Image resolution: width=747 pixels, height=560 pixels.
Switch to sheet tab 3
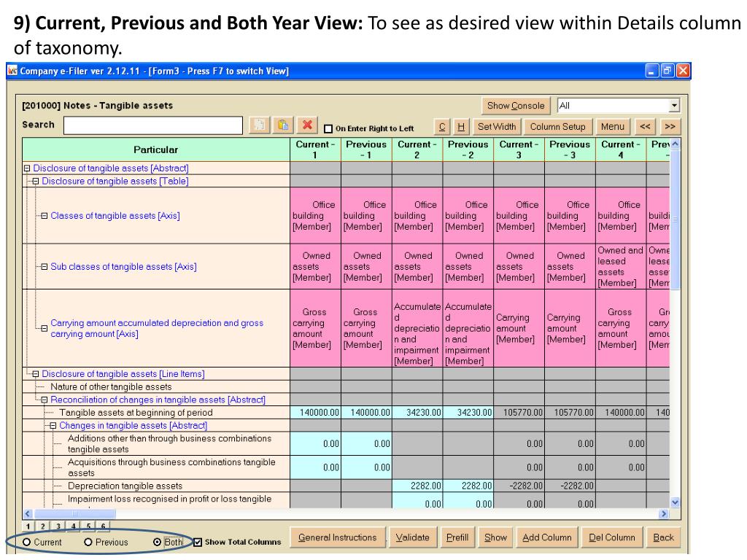58,526
